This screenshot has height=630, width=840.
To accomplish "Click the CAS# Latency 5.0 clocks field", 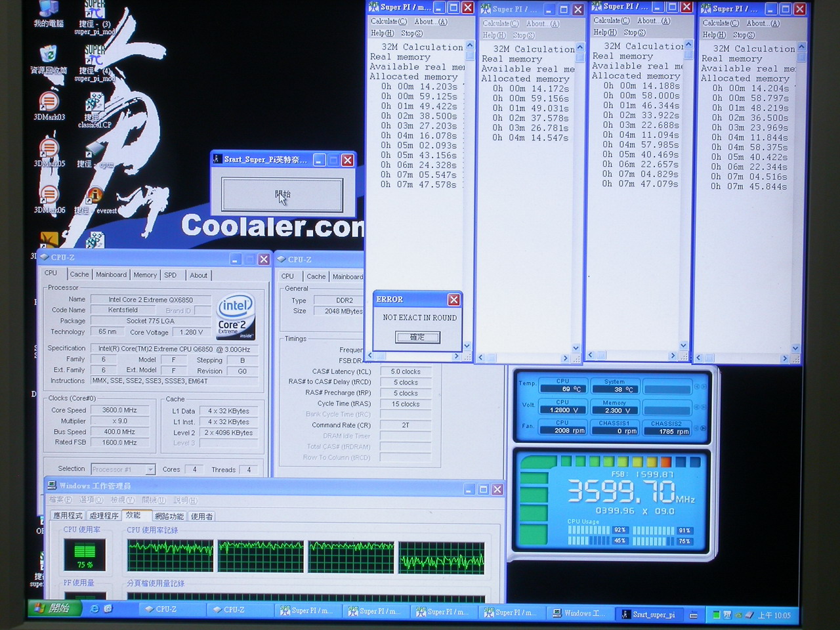I will coord(406,371).
